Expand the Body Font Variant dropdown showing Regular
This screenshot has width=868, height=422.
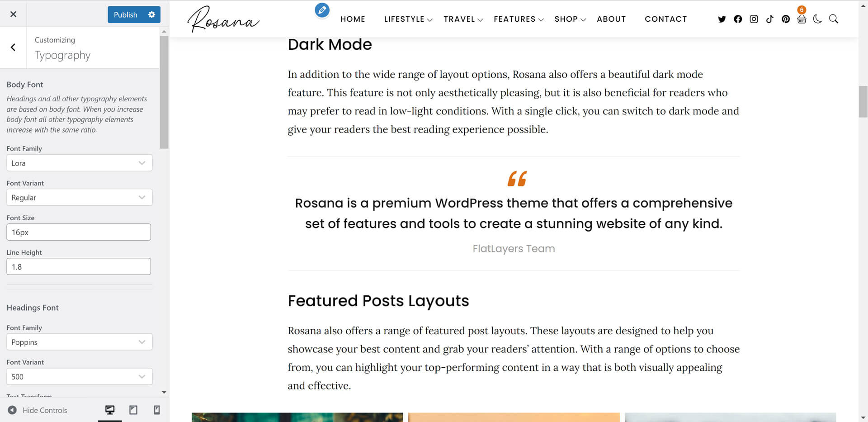coord(79,198)
